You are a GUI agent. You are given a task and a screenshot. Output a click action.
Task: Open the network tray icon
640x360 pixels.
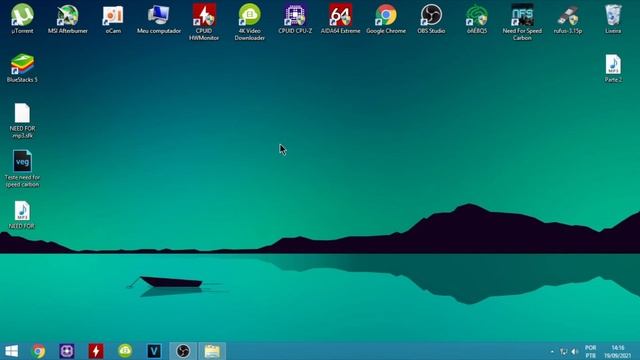(x=563, y=351)
